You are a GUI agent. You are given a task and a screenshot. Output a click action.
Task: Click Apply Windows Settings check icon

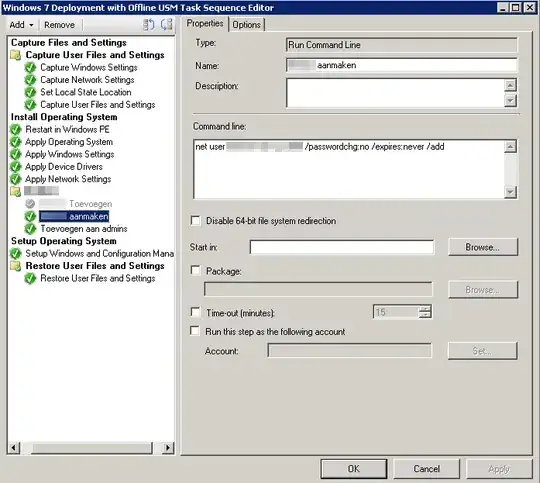pyautogui.click(x=15, y=154)
